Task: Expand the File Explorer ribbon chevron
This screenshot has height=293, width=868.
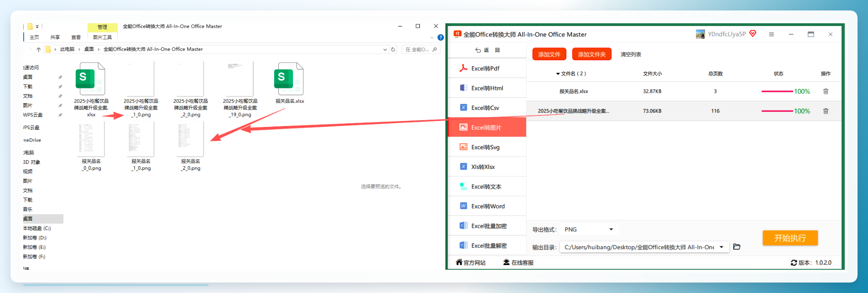Action: tap(432, 37)
